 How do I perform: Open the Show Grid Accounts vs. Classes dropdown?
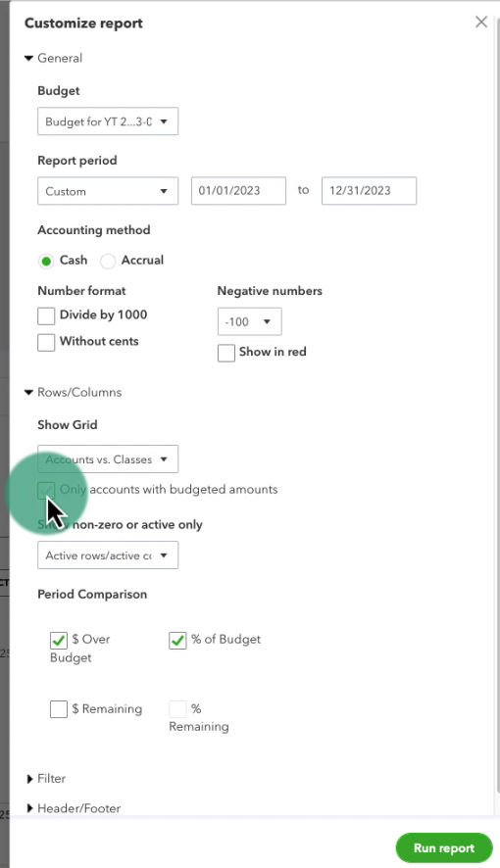point(108,458)
